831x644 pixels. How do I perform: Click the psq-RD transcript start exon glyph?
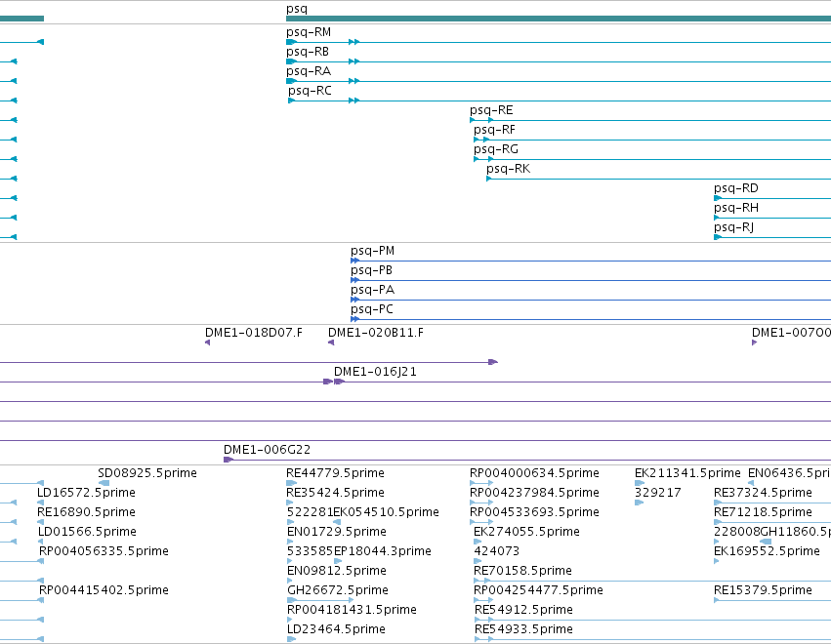point(718,198)
